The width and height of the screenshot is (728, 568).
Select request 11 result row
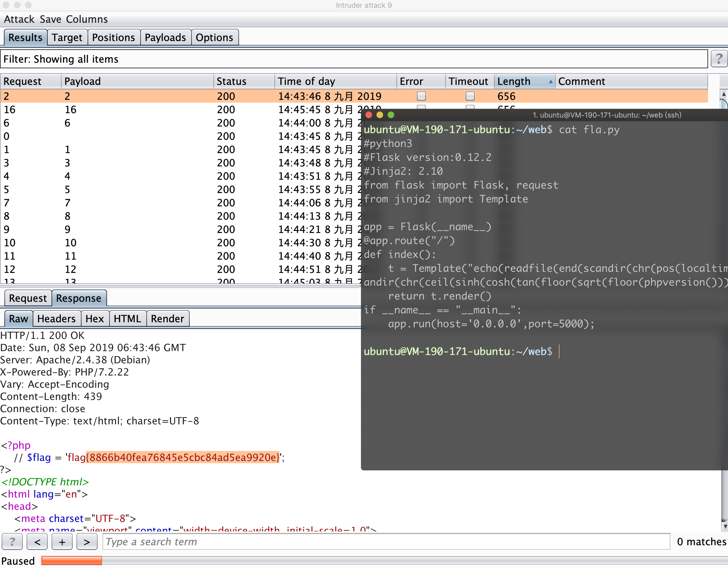coord(180,256)
